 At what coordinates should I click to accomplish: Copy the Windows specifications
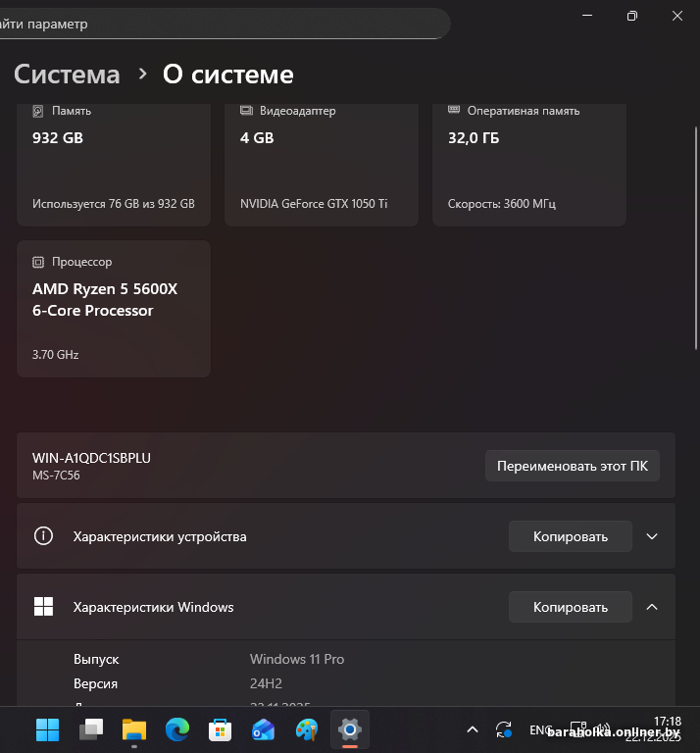570,607
